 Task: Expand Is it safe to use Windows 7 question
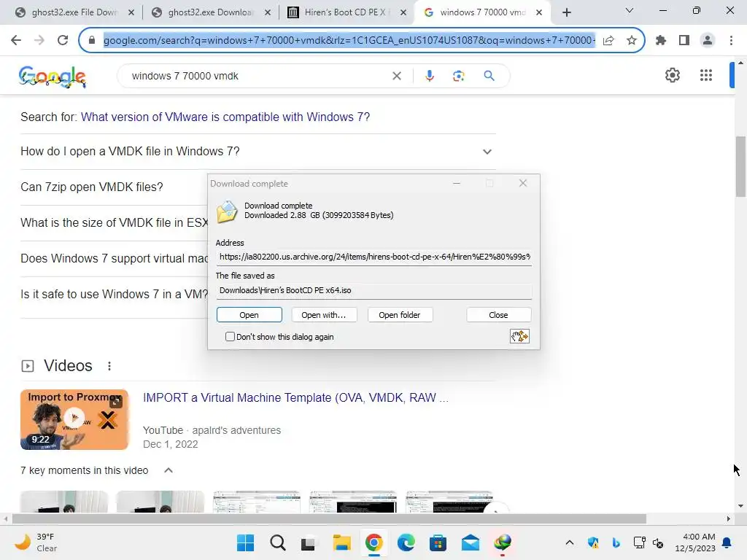tap(113, 295)
